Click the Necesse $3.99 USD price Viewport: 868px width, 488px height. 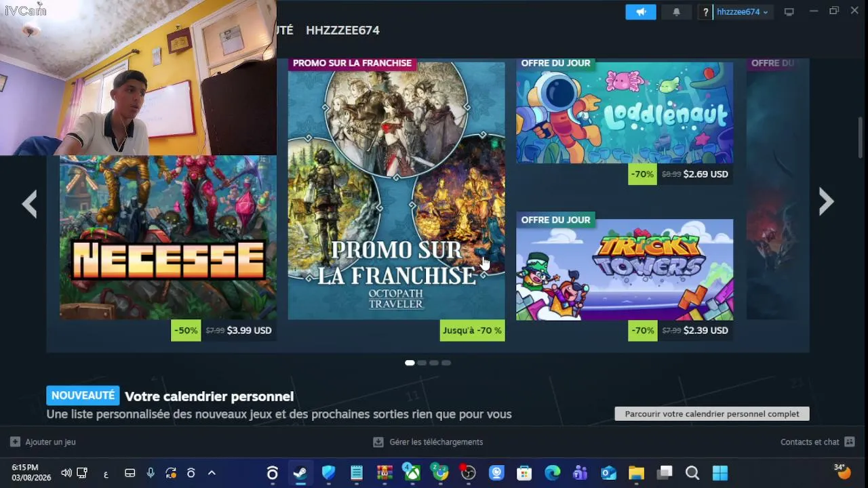249,330
